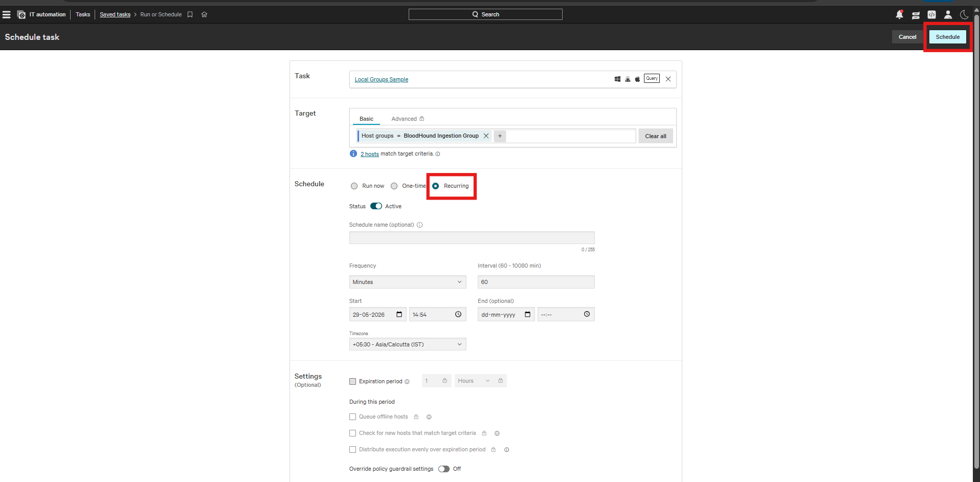This screenshot has width=980, height=482.
Task: Check the new hosts match target criteria box
Action: pyautogui.click(x=352, y=433)
